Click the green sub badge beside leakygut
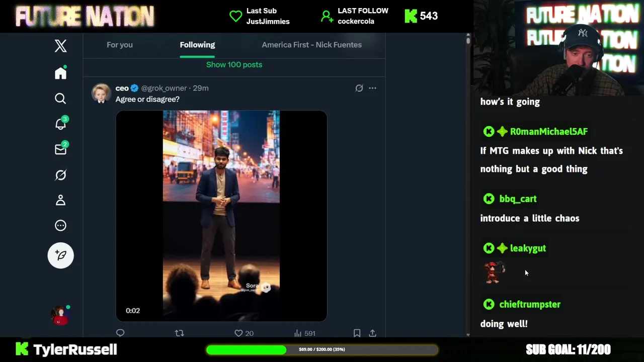 coord(502,248)
